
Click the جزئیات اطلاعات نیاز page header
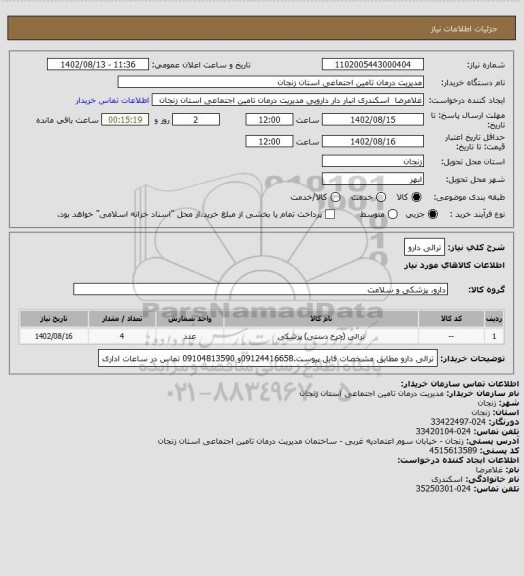464,29
